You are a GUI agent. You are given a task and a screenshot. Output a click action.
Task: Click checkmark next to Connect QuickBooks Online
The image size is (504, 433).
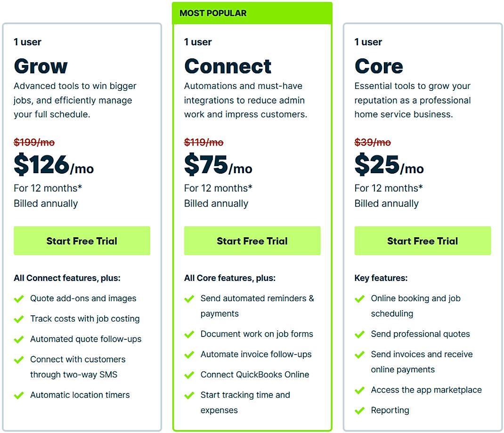click(189, 375)
